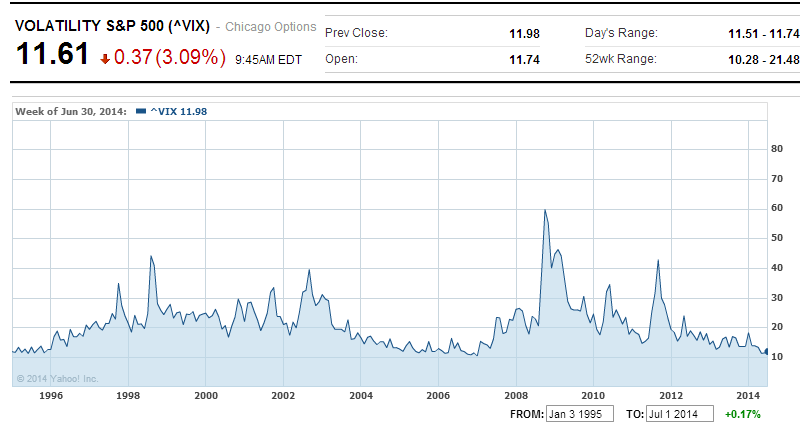Click the Week of Jun 30, 2014 label
This screenshot has height=435, width=809.
71,111
